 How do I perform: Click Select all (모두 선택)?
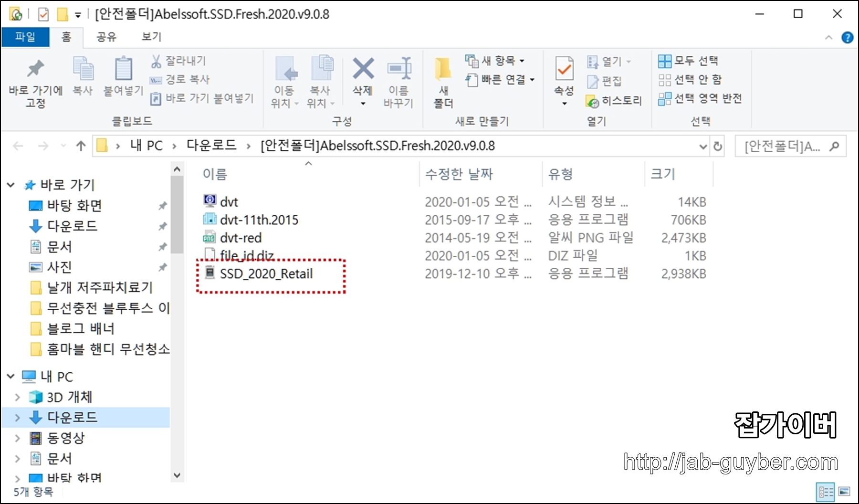(x=688, y=61)
